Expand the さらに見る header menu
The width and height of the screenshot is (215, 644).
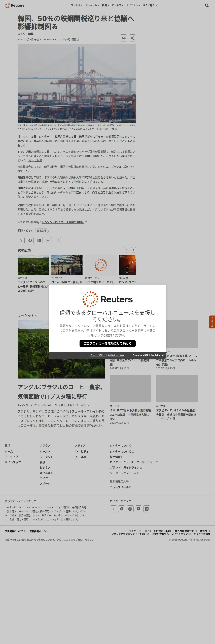pyautogui.click(x=150, y=5)
